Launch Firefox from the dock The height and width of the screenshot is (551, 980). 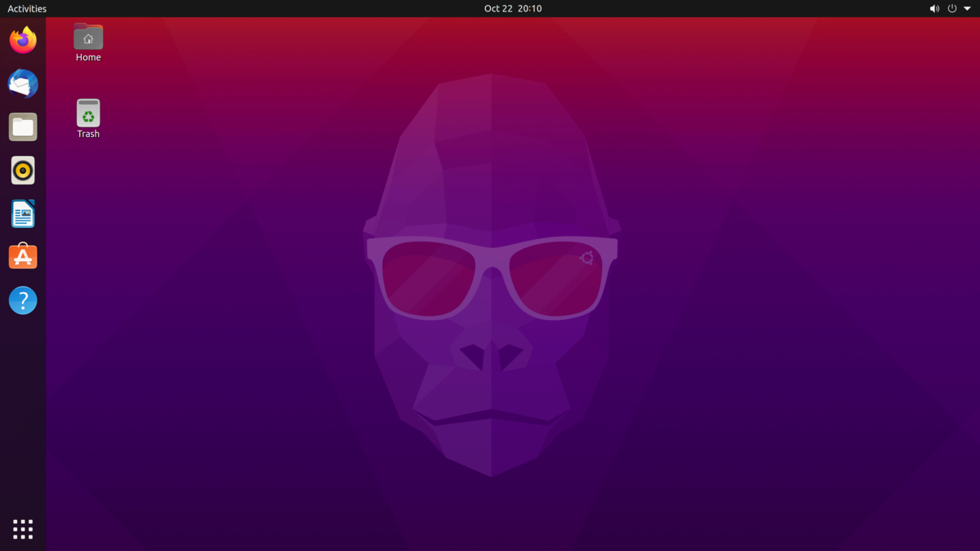[23, 40]
